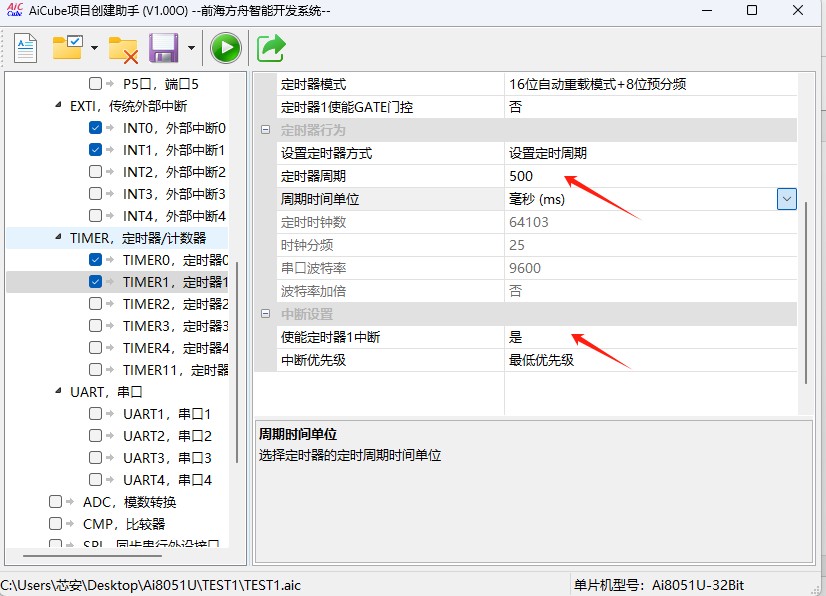This screenshot has height=596, width=826.
Task: Select the INT0 外部中断0 tree item label
Action: click(174, 128)
